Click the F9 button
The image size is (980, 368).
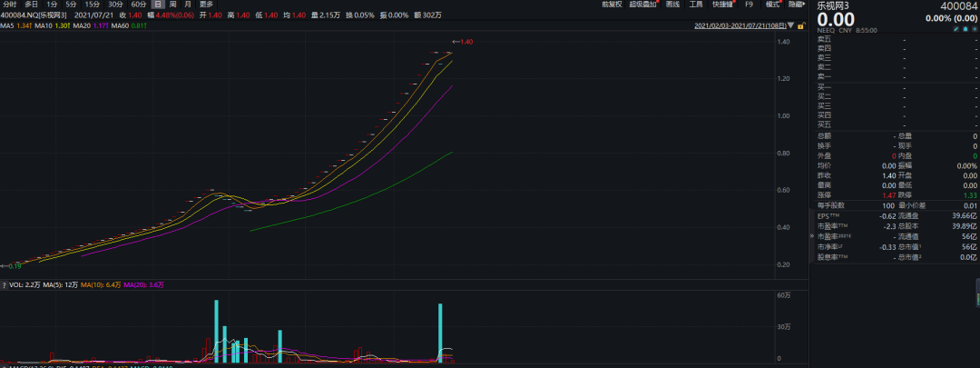[750, 5]
